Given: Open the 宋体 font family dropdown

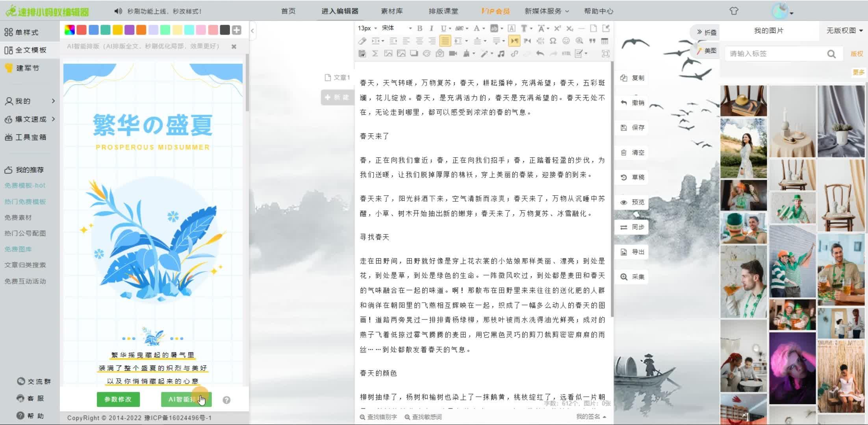Looking at the screenshot, I should (x=397, y=28).
